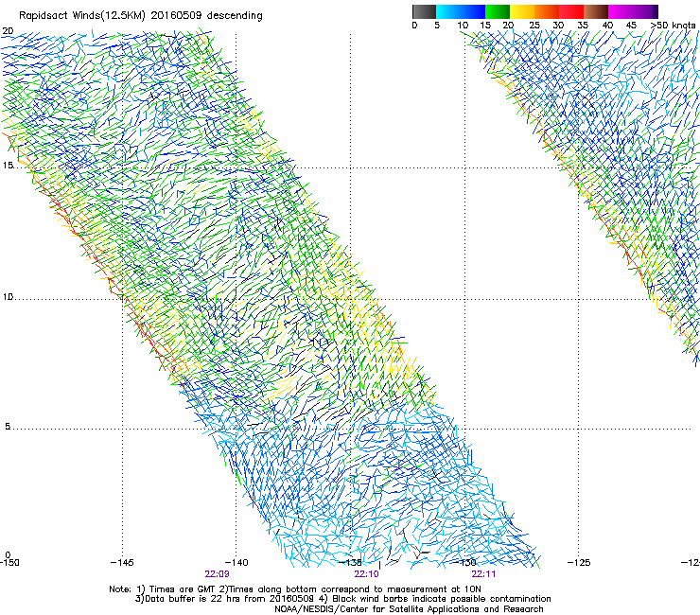This screenshot has width=700, height=615.
Task: Click the '-125' longitude axis label
Action: [x=579, y=563]
